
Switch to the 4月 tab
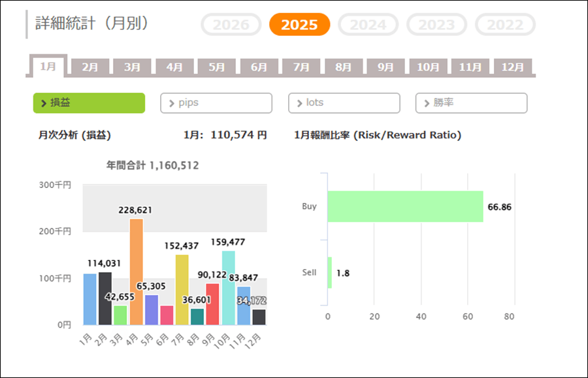click(x=174, y=67)
